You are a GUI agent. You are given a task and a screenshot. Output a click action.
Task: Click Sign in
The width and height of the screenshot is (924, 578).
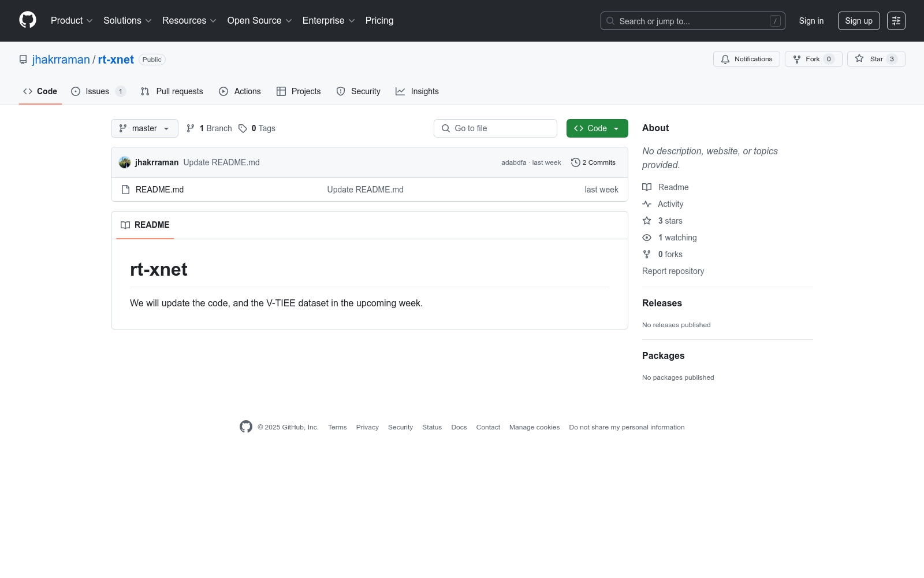pos(811,21)
